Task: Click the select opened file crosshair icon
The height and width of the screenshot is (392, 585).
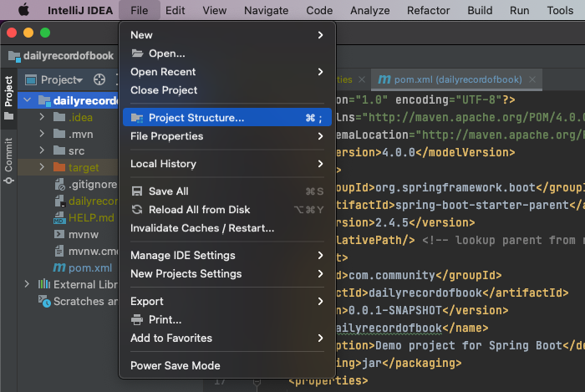Action: click(99, 79)
